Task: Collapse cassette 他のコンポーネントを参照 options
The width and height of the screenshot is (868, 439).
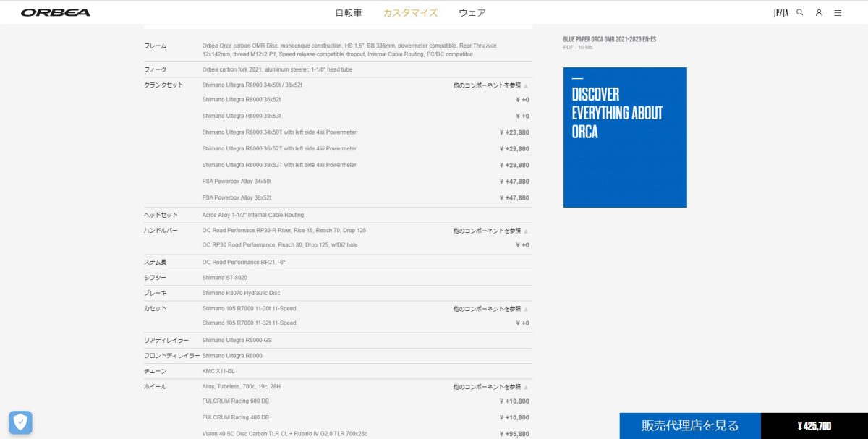Action: (x=491, y=309)
